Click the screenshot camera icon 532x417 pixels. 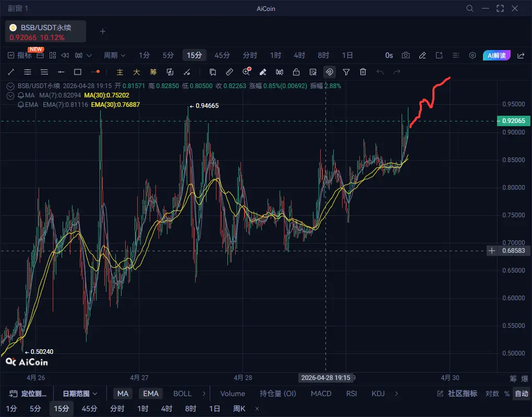click(x=406, y=55)
